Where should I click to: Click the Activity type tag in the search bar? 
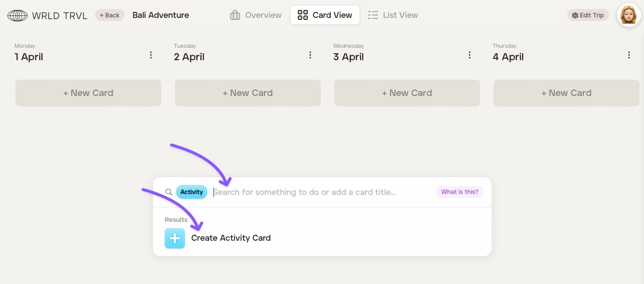[x=192, y=192]
